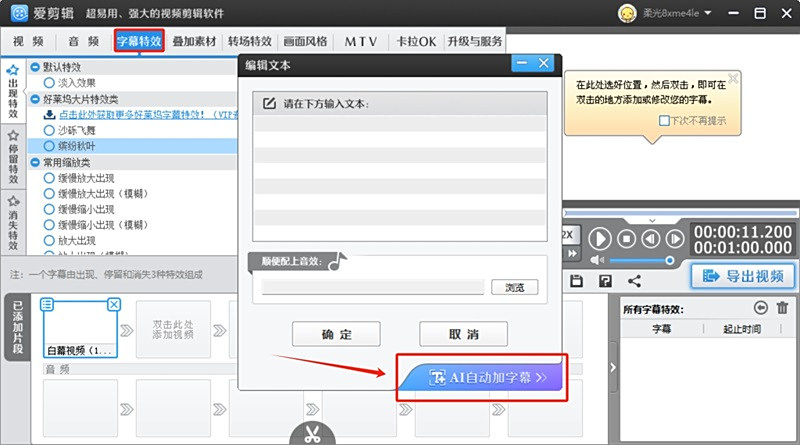Viewport: 800px width, 445px height.
Task: Click the 字幕 column header
Action: point(662,329)
